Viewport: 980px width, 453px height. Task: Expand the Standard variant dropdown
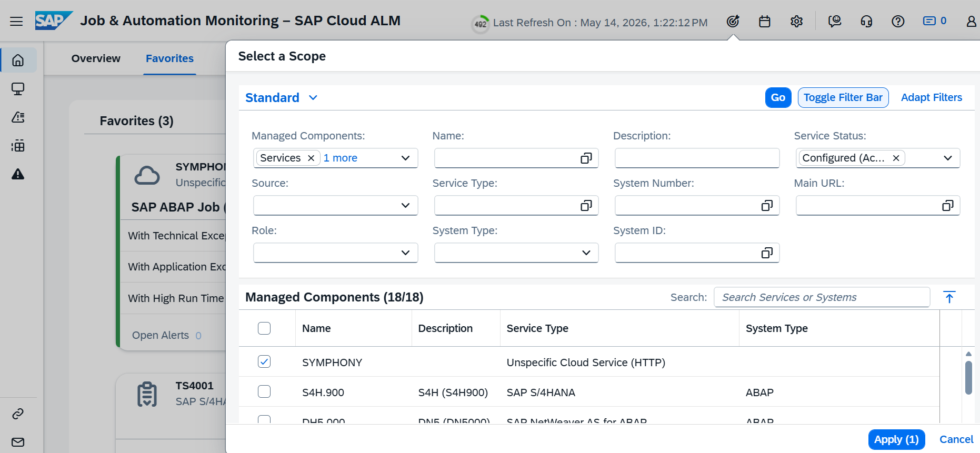pyautogui.click(x=313, y=98)
